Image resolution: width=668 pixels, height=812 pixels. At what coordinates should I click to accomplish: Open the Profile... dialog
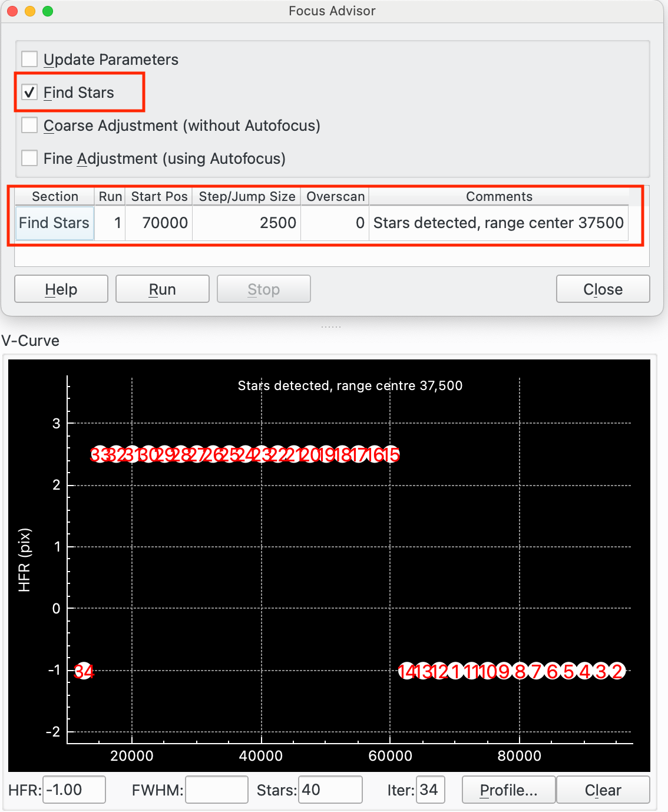coord(508,790)
